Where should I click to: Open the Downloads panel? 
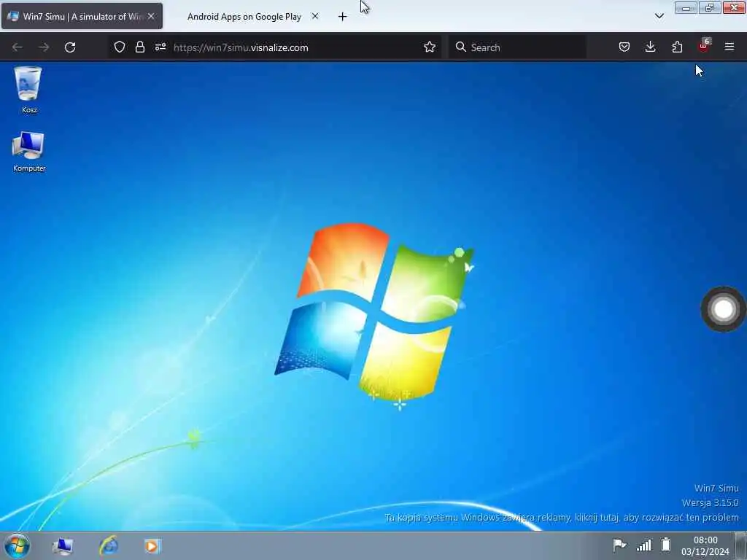coord(650,47)
